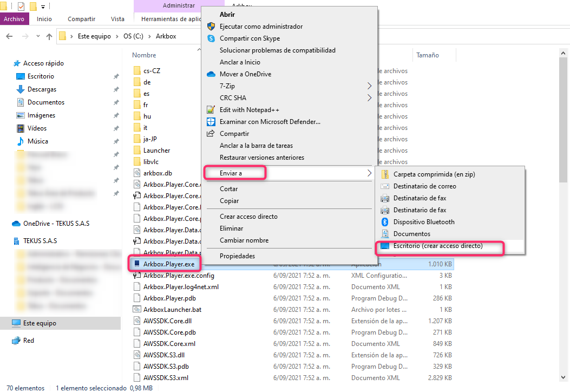570x392 pixels.
Task: Click the Microsoft Defender shield icon
Action: pyautogui.click(x=211, y=122)
